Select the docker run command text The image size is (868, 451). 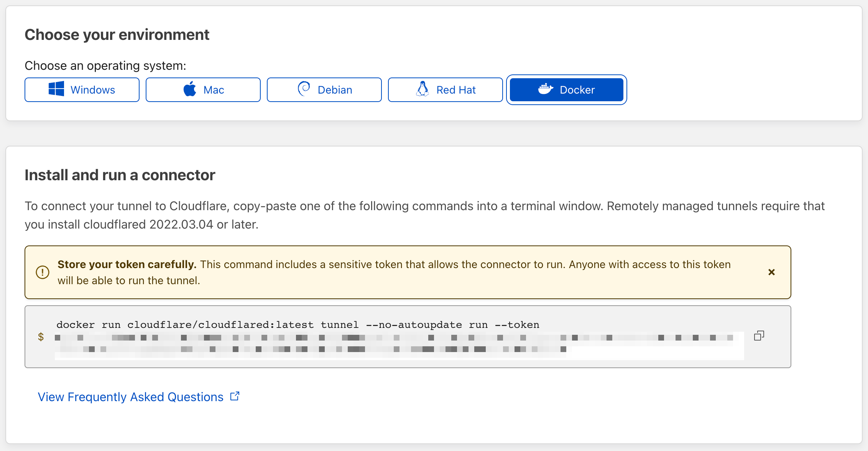click(x=298, y=324)
